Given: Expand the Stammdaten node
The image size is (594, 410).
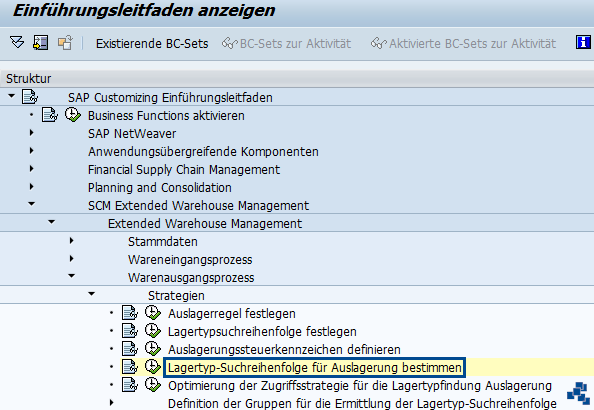Looking at the screenshot, I should 72,241.
